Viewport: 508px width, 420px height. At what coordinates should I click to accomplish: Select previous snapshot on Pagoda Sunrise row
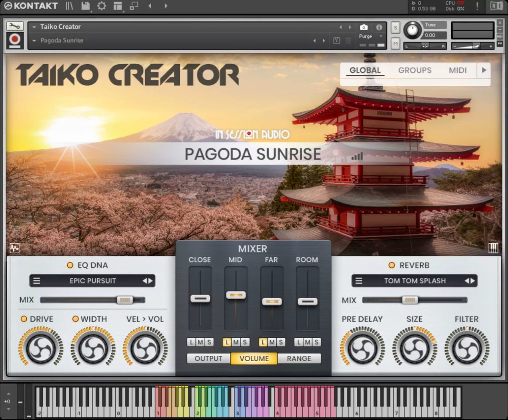tap(315, 41)
